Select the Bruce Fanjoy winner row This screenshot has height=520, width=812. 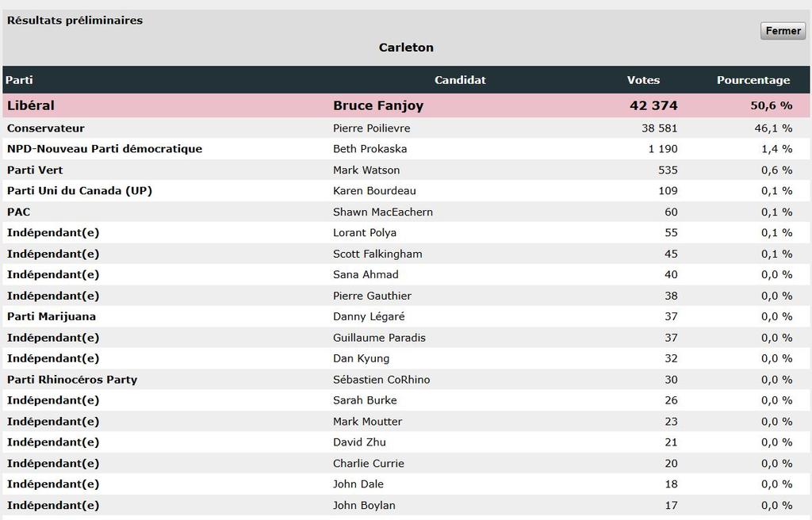406,105
